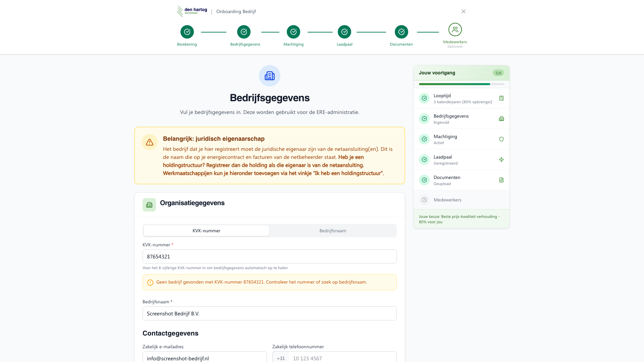Image resolution: width=644 pixels, height=362 pixels.
Task: Open the Machtiging progress row
Action: (x=462, y=139)
